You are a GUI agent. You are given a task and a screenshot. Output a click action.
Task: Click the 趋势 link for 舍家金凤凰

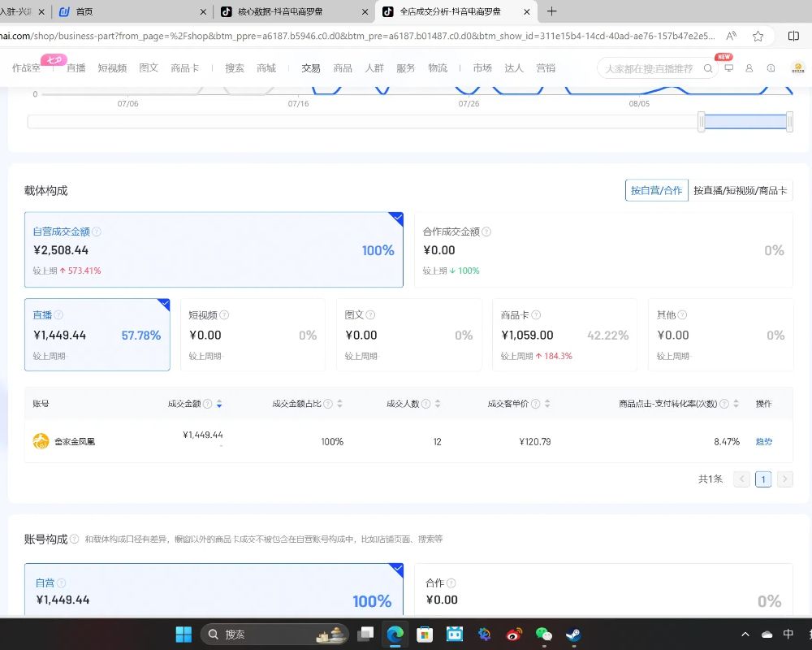(763, 442)
